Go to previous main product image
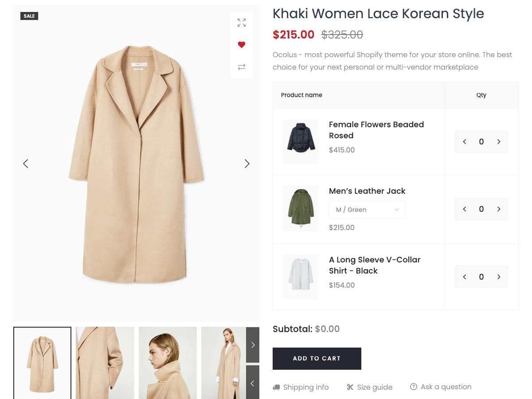Image resolution: width=532 pixels, height=399 pixels. (x=26, y=164)
